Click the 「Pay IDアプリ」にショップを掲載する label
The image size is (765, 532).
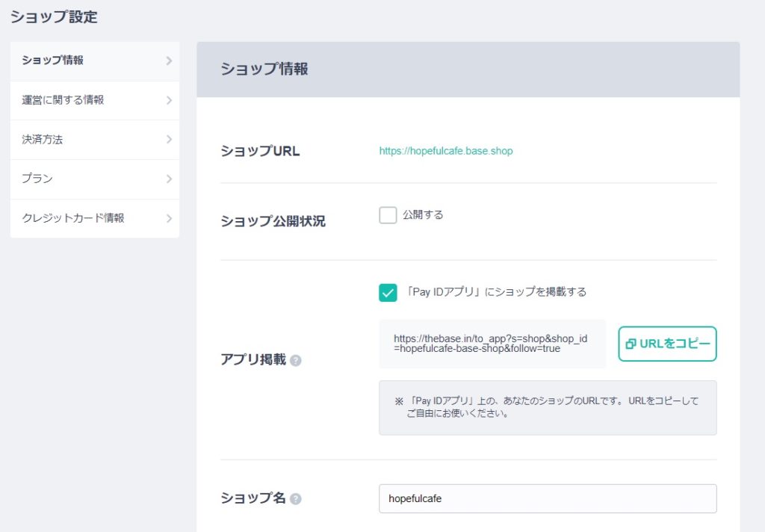496,292
